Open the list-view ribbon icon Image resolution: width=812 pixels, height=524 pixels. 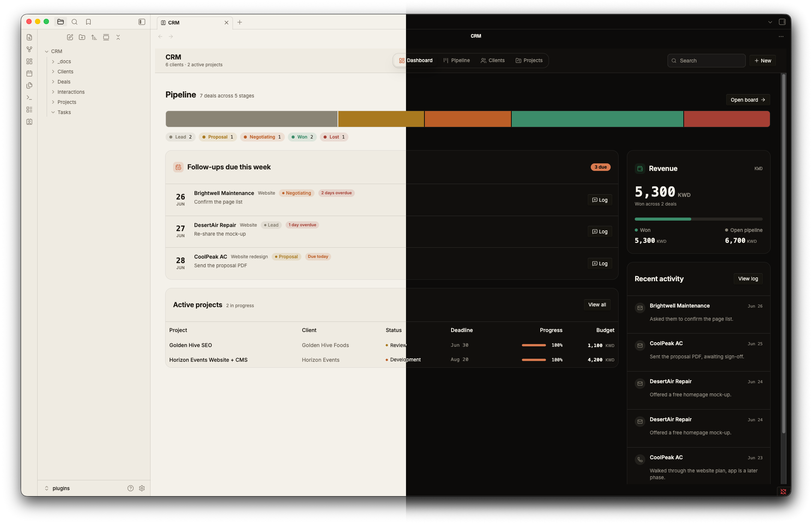pyautogui.click(x=29, y=110)
